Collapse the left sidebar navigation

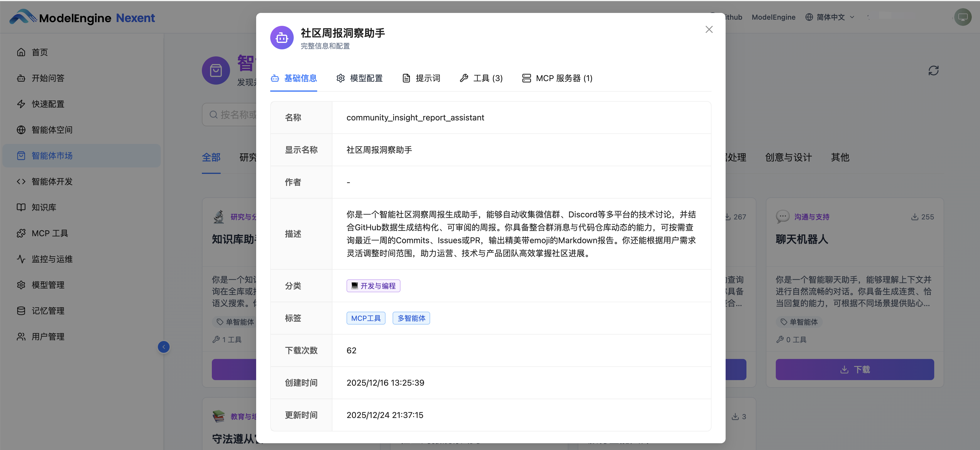[x=164, y=347]
